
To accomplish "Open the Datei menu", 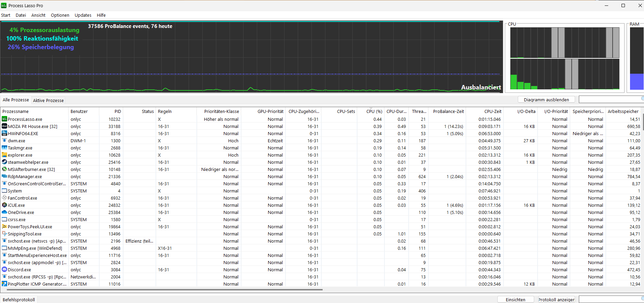I will [21, 15].
